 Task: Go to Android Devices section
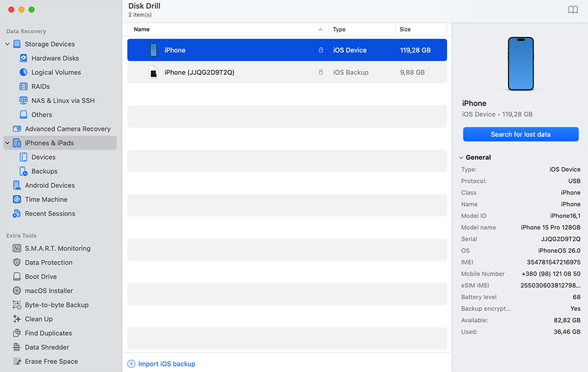coord(50,185)
